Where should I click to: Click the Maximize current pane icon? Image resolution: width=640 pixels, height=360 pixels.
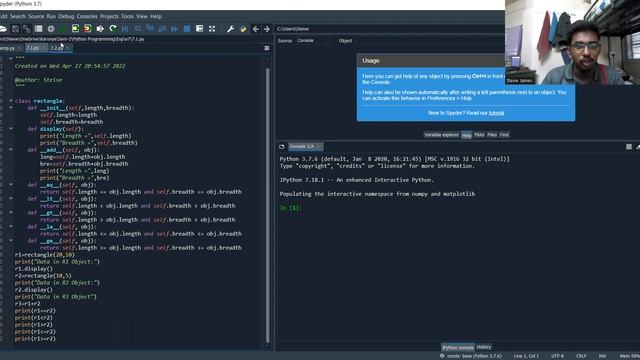click(200, 29)
